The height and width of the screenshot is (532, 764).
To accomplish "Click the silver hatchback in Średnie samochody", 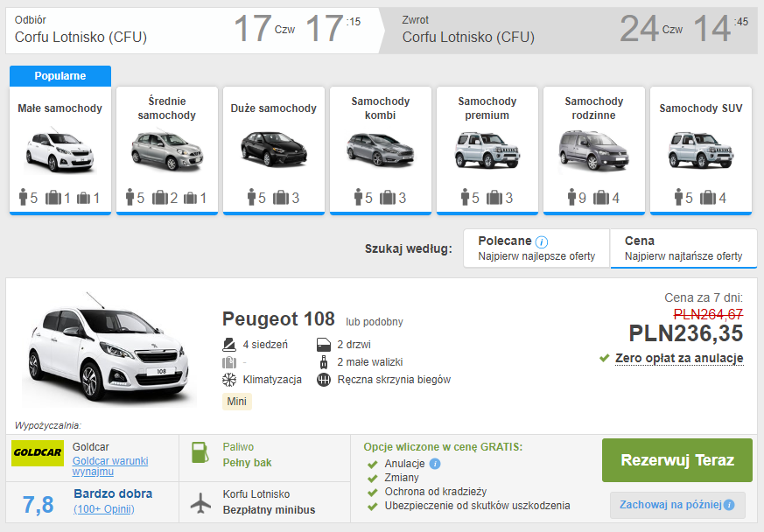I will tap(167, 151).
